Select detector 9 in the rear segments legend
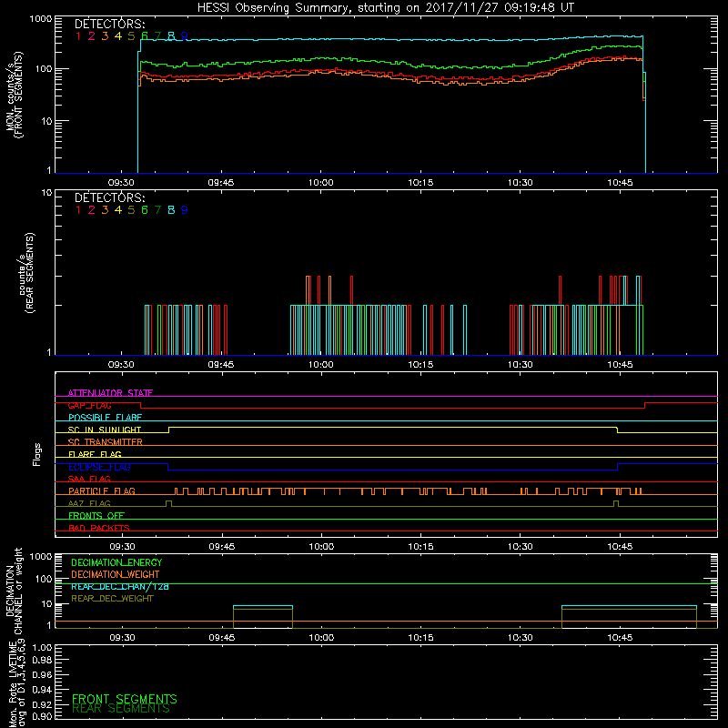Screen dimensions: 728x728 click(x=185, y=210)
